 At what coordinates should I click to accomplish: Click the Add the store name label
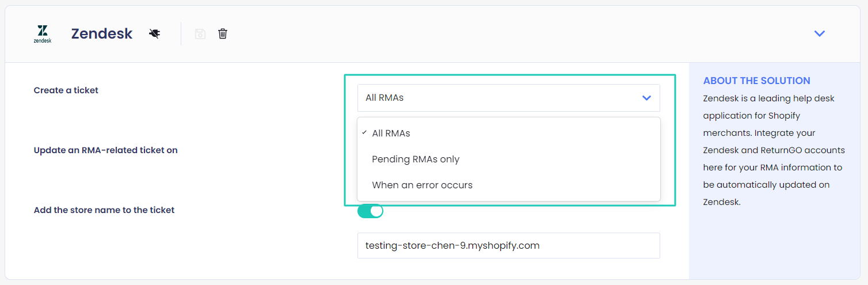pos(104,210)
